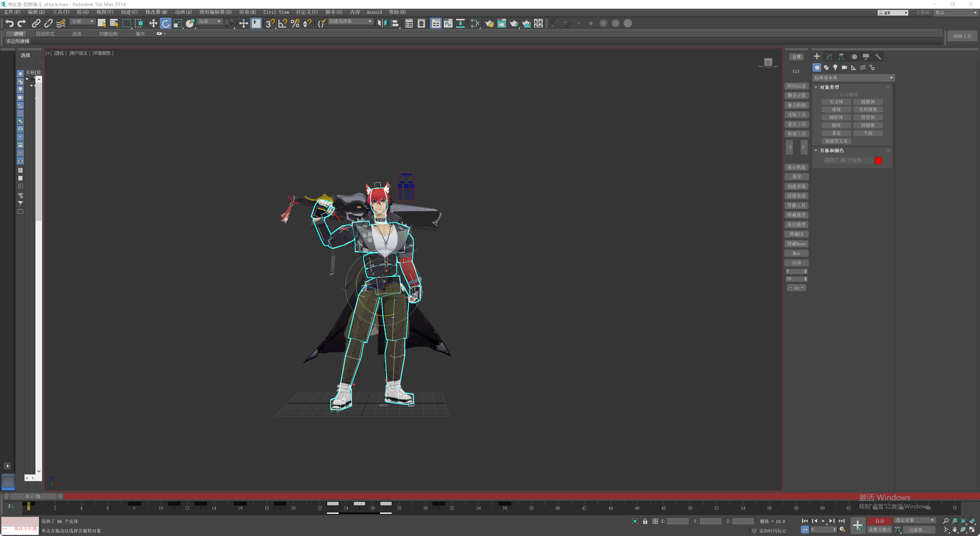The height and width of the screenshot is (536, 980).
Task: Select the Scale tool
Action: coord(178,23)
